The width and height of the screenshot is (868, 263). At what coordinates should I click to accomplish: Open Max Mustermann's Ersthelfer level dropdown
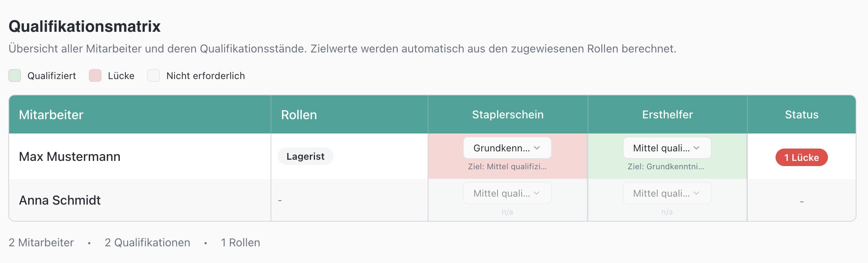point(667,148)
